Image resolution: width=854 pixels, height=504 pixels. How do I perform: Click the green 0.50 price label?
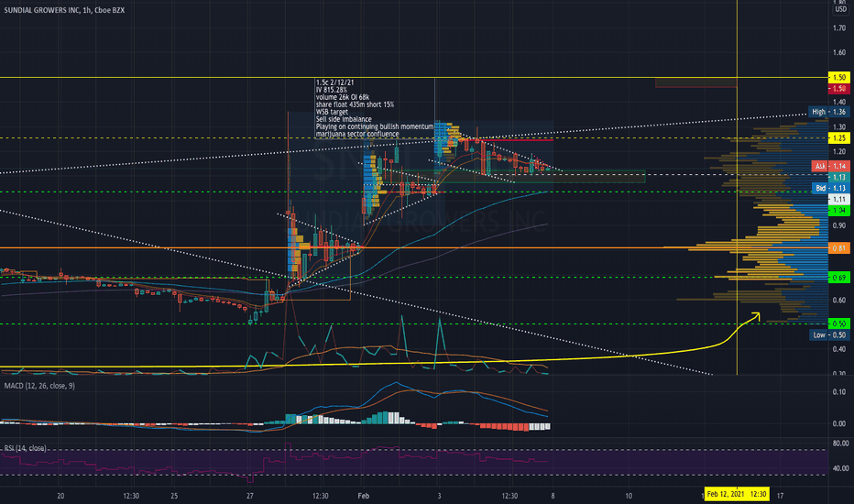(x=838, y=323)
